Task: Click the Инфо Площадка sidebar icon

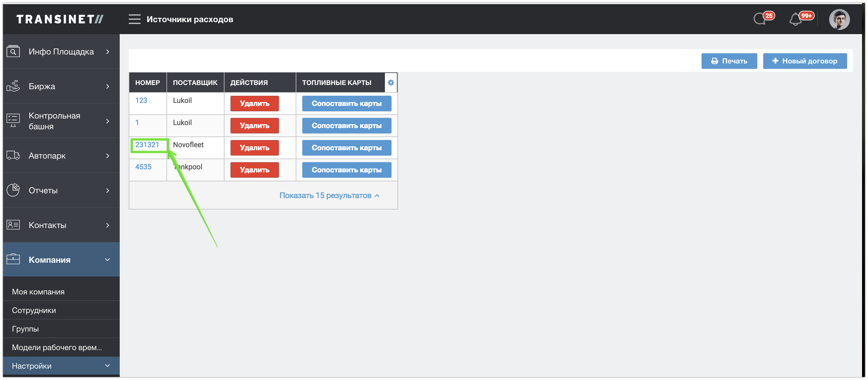Action: click(x=13, y=51)
